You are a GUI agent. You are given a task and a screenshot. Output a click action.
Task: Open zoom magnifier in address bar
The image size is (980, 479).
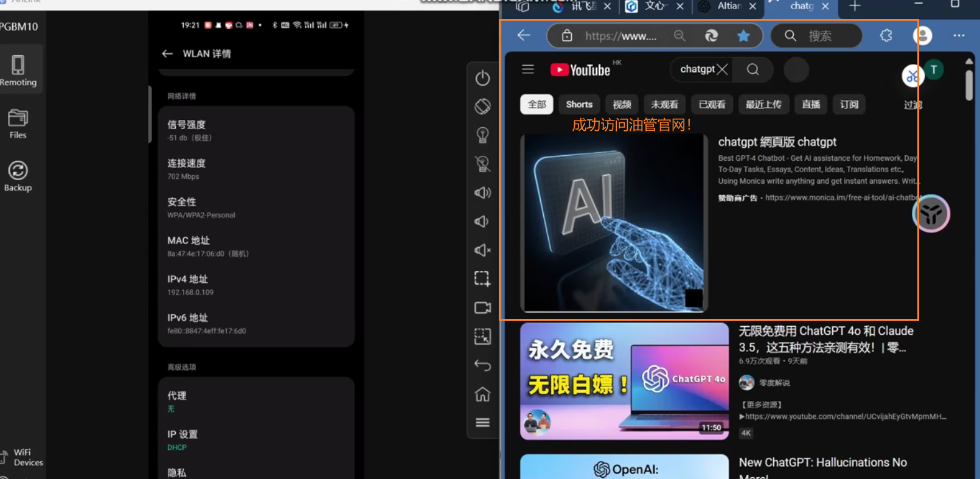(679, 36)
